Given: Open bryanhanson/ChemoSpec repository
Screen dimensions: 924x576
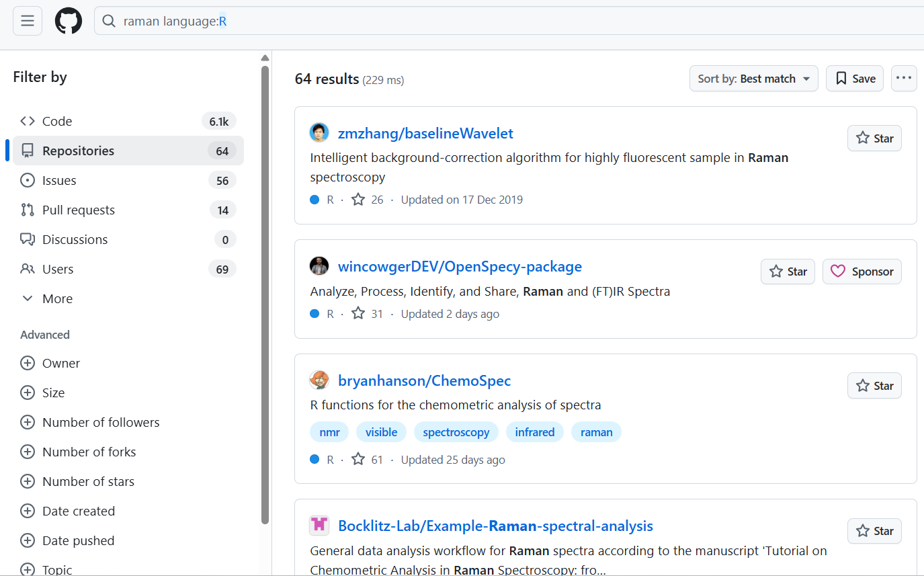Looking at the screenshot, I should (424, 380).
